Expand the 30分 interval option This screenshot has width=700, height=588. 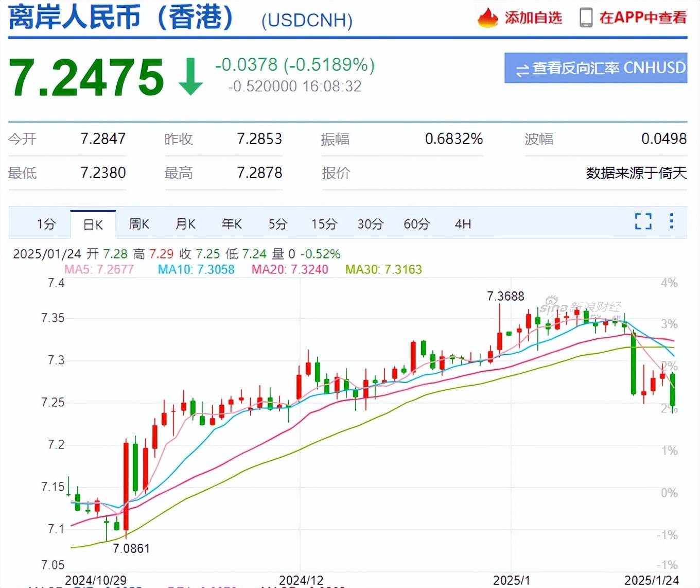pos(370,223)
